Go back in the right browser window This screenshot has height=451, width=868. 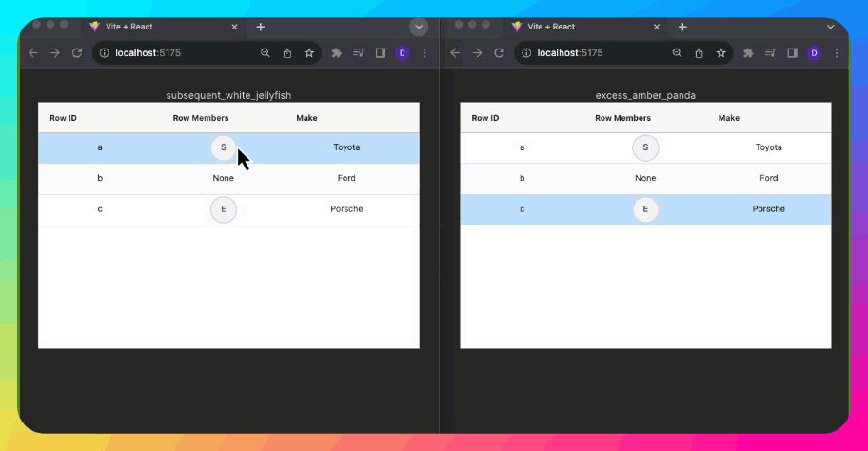click(x=455, y=53)
